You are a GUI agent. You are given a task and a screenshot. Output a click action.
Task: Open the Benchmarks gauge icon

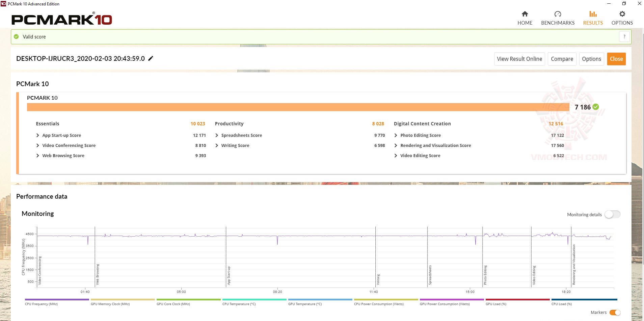click(558, 14)
